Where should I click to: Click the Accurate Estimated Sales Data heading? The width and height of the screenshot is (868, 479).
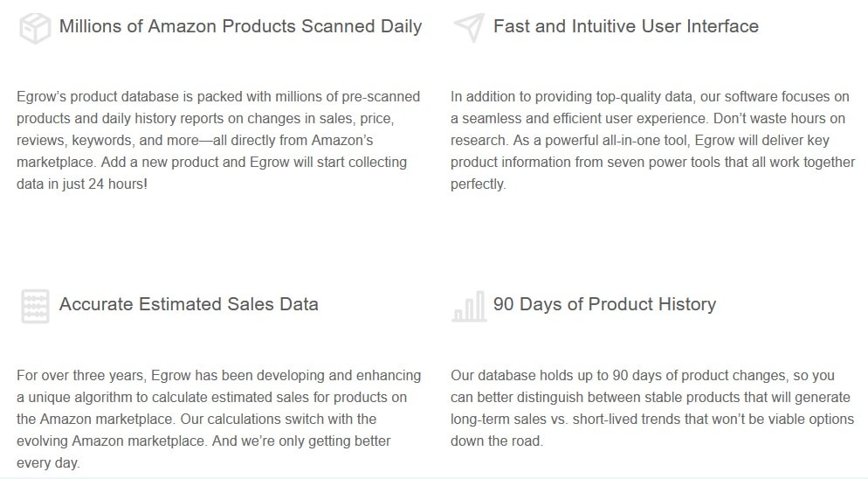pos(189,304)
